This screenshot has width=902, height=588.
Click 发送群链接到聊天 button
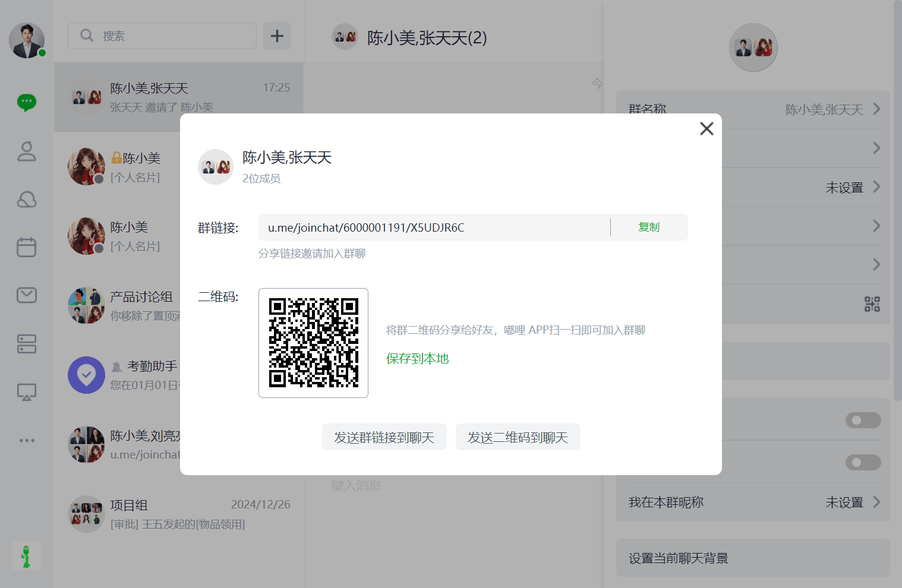384,437
